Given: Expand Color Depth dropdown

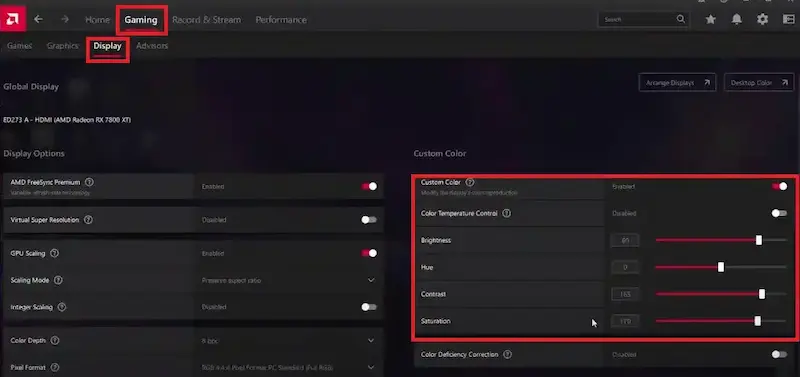Looking at the screenshot, I should (x=371, y=341).
